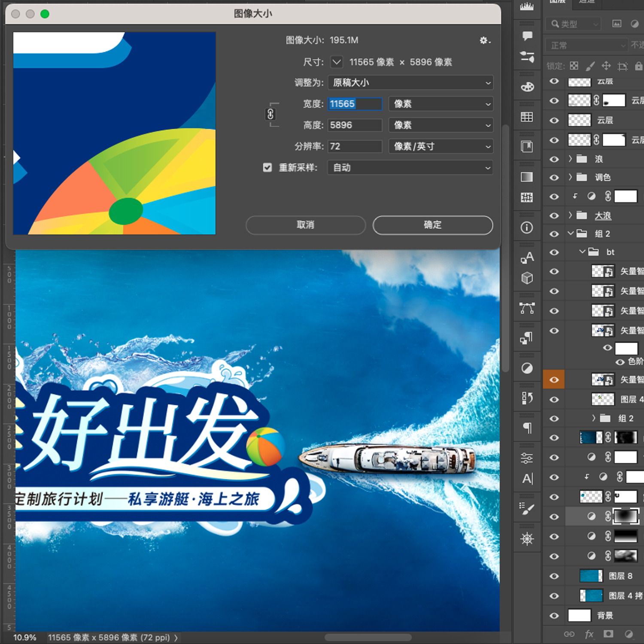Screen dimensions: 644x644
Task: Open the 原稿大小 preset dropdown
Action: [410, 82]
